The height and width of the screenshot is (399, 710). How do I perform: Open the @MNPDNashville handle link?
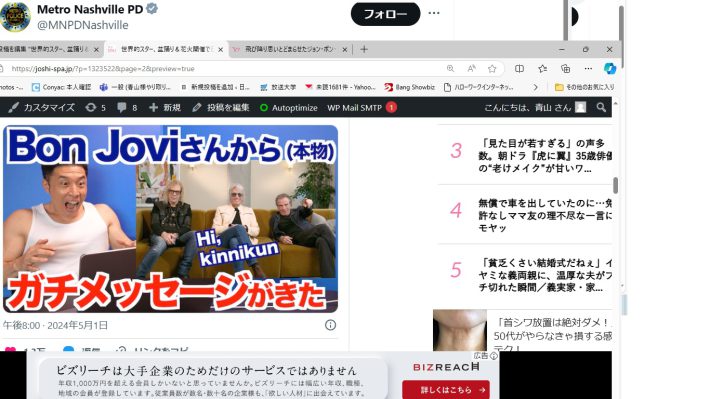[x=82, y=25]
